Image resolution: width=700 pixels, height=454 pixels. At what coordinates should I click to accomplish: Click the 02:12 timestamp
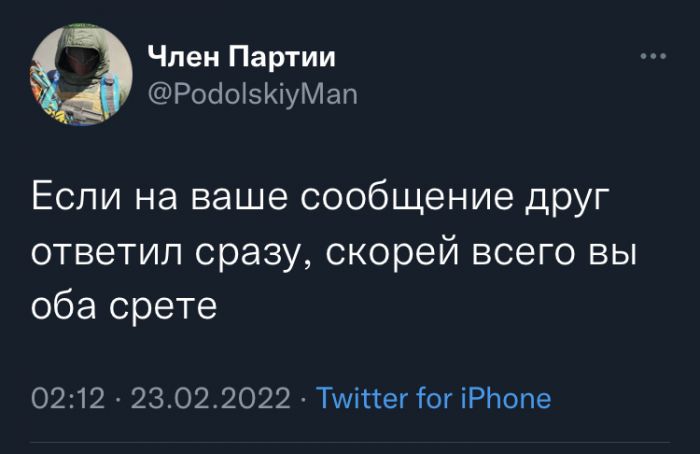pos(68,399)
